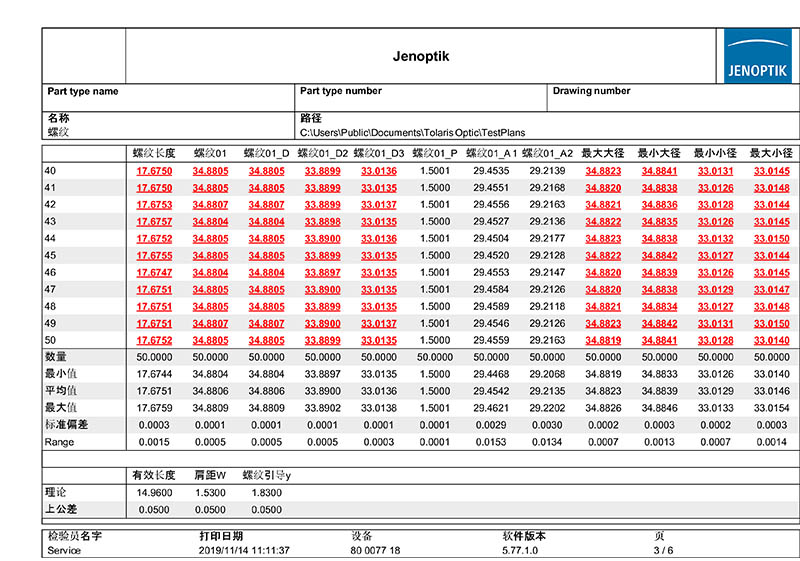Click the 螺纹01_A1 column header

click(491, 153)
